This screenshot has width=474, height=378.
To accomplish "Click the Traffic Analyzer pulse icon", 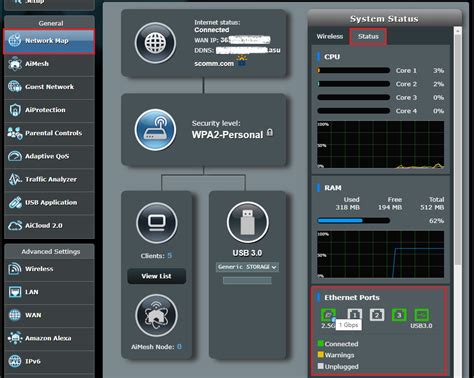I will click(15, 179).
